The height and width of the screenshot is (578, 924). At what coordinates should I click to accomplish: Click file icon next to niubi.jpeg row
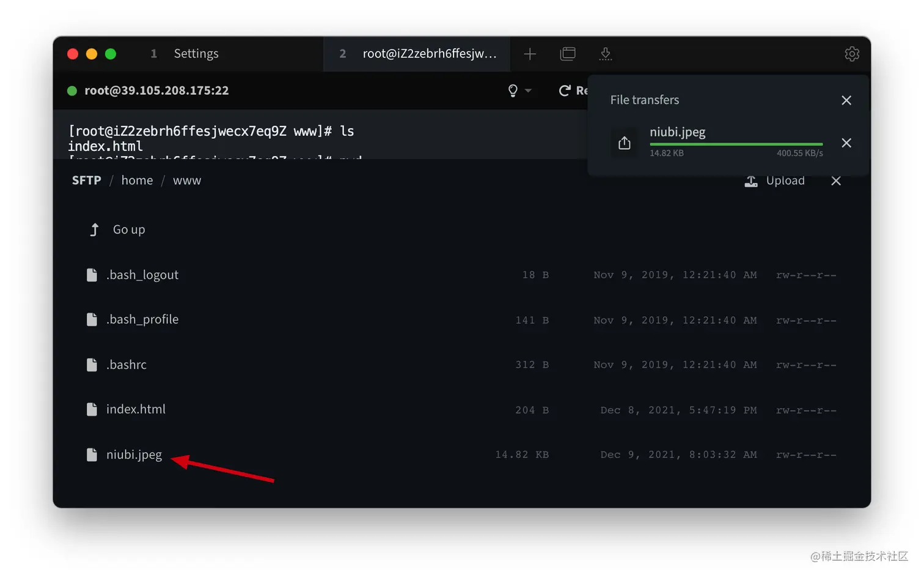coord(92,455)
